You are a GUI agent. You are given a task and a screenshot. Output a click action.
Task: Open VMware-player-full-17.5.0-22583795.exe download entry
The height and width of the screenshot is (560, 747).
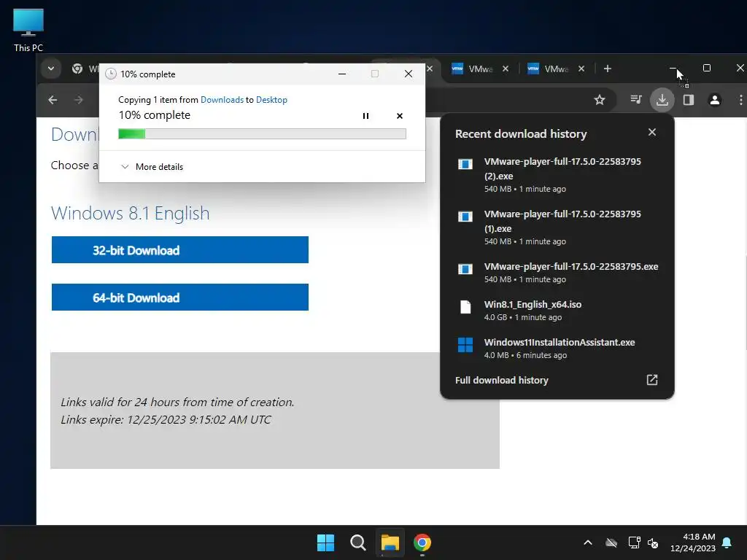click(x=557, y=273)
